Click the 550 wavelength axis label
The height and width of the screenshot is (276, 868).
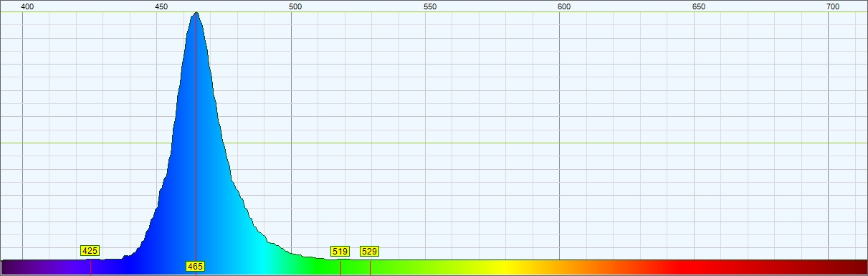point(429,6)
